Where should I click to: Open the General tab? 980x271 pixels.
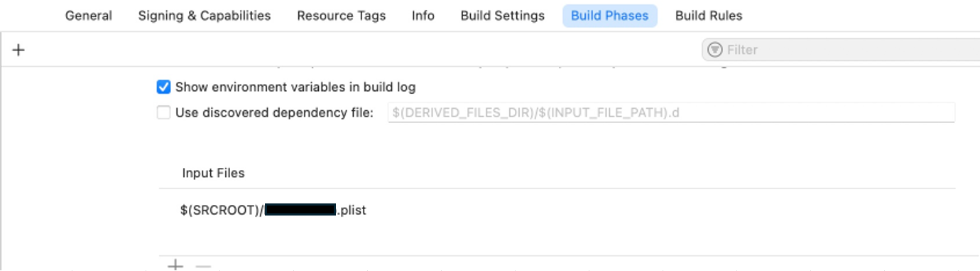89,16
